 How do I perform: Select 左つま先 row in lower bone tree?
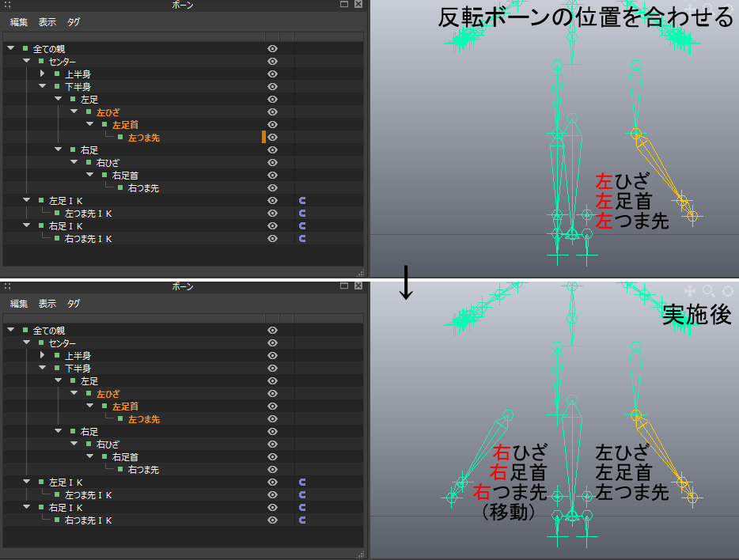(x=183, y=419)
